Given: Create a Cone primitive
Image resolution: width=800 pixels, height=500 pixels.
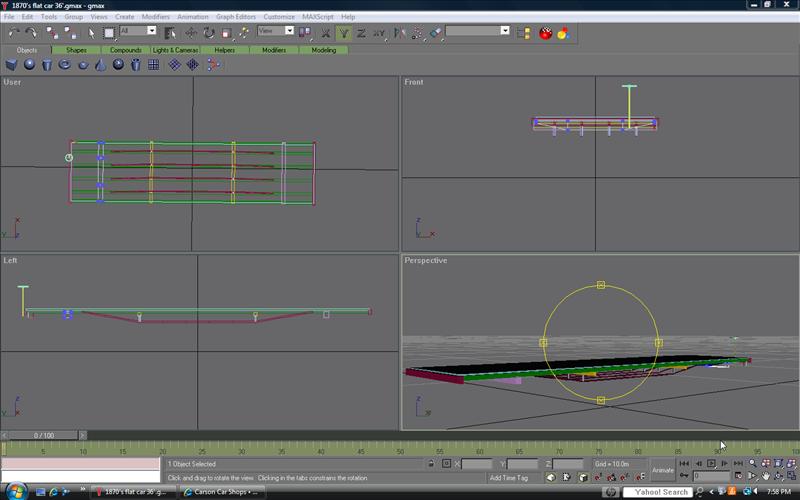Looking at the screenshot, I should [x=101, y=64].
